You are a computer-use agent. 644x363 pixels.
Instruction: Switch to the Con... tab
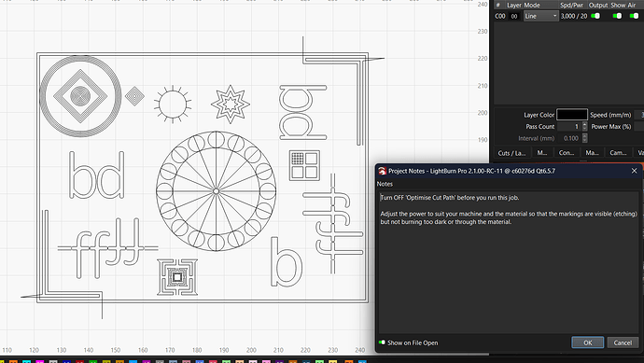pos(567,153)
